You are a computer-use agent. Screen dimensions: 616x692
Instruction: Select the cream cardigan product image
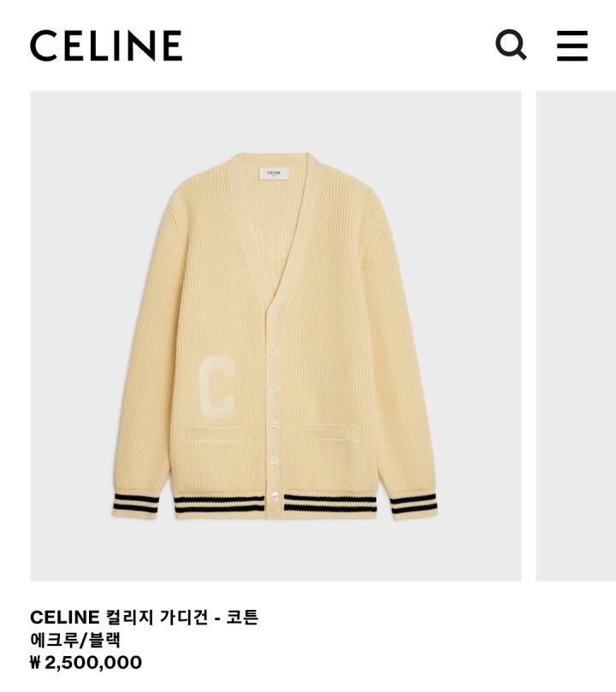click(x=275, y=336)
